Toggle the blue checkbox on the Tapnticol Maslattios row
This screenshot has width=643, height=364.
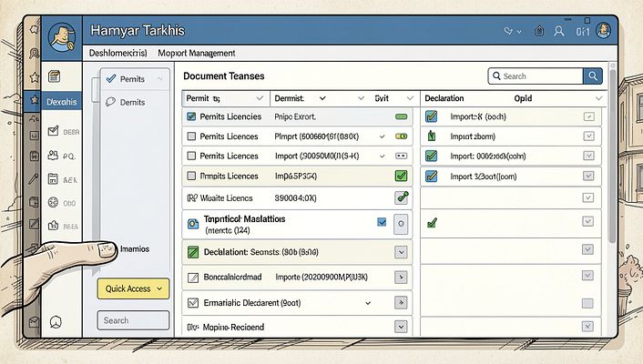[382, 222]
